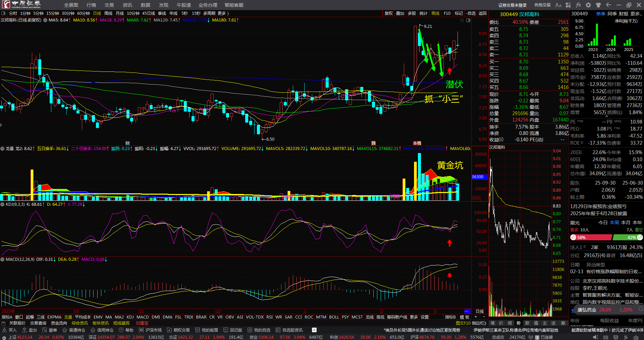Expand the 更多 periods dropdown
Screen dimensions: 644x340
click(223, 13)
